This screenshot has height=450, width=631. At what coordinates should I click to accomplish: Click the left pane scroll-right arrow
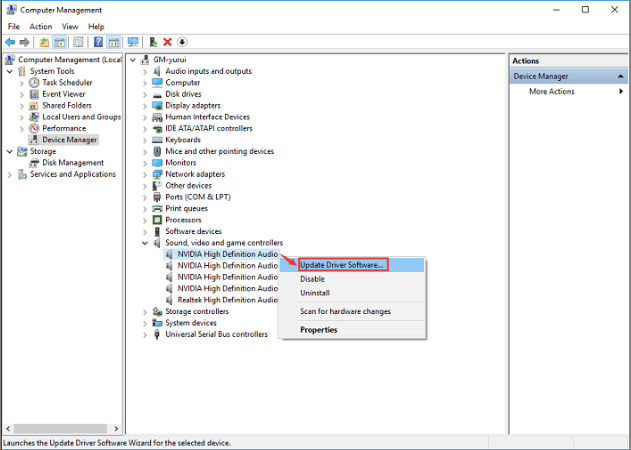pos(116,429)
